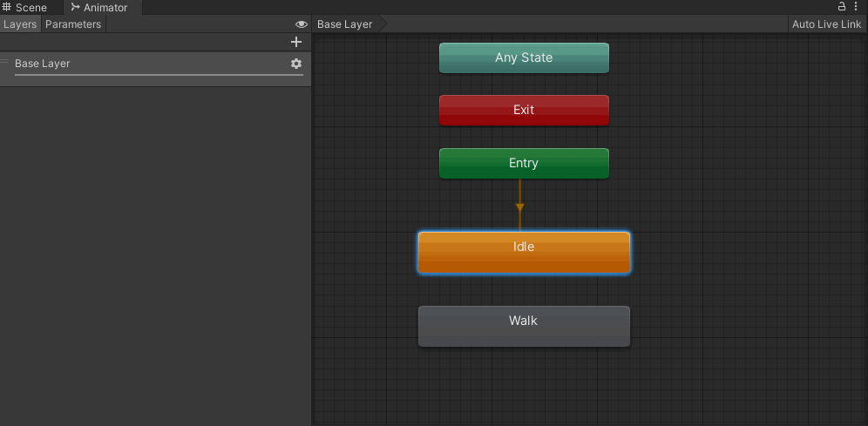Screen dimensions: 868x426
Task: Toggle Auto Live Link
Action: point(826,24)
